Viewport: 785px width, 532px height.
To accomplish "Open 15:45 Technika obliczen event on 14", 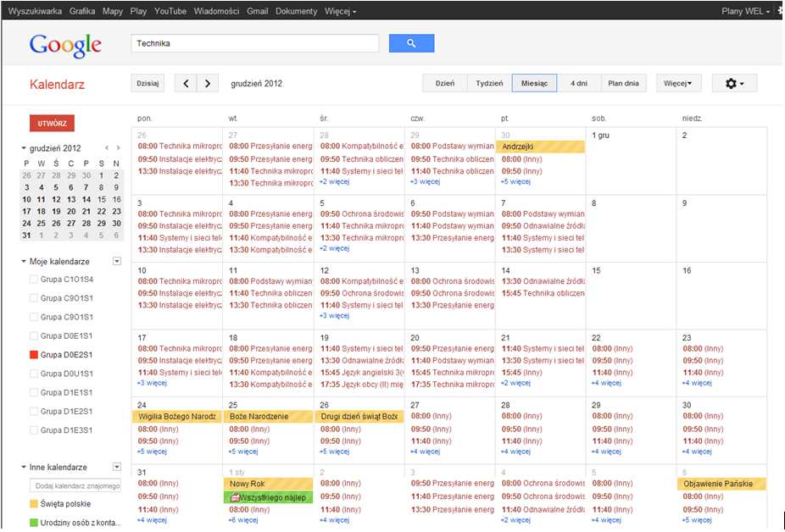I will click(x=543, y=293).
